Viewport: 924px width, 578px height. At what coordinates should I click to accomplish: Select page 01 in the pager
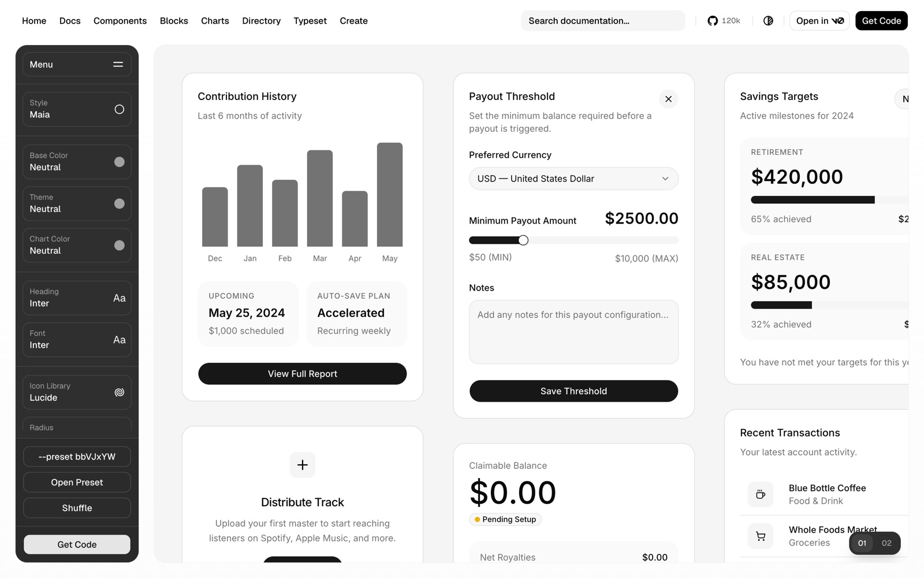click(x=862, y=543)
